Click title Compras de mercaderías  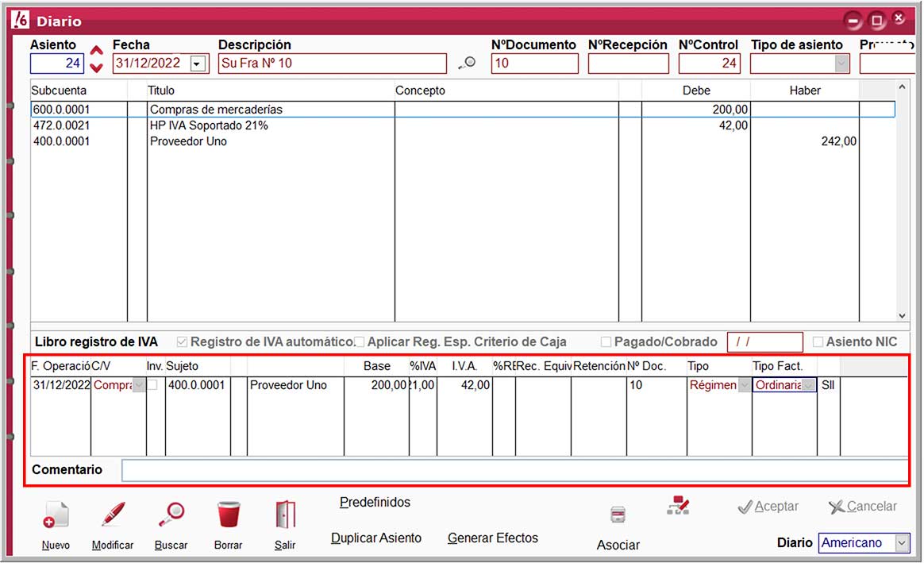[x=216, y=110]
